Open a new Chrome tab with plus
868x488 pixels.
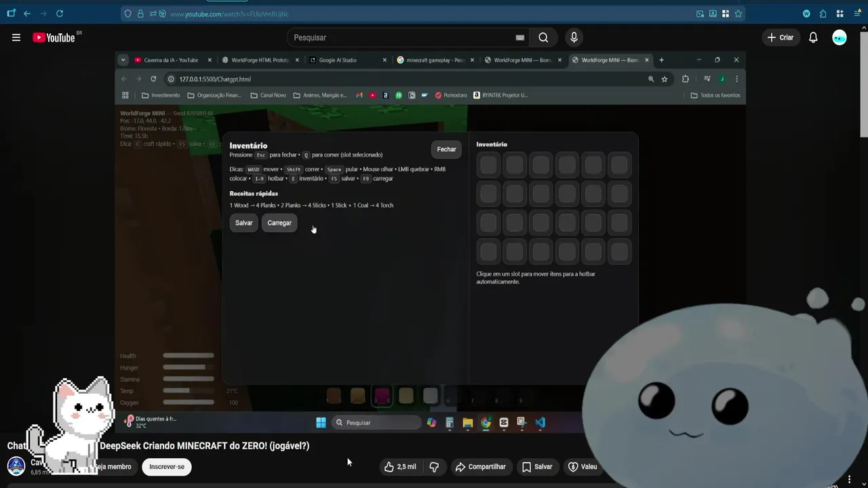tap(661, 60)
